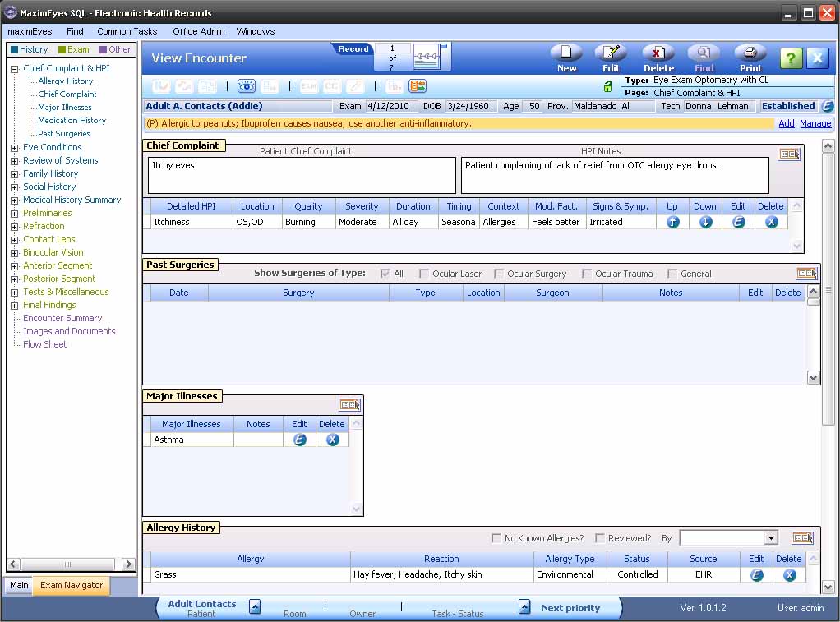Edit the Grass allergy entry
The width and height of the screenshot is (840, 622).
click(x=757, y=575)
